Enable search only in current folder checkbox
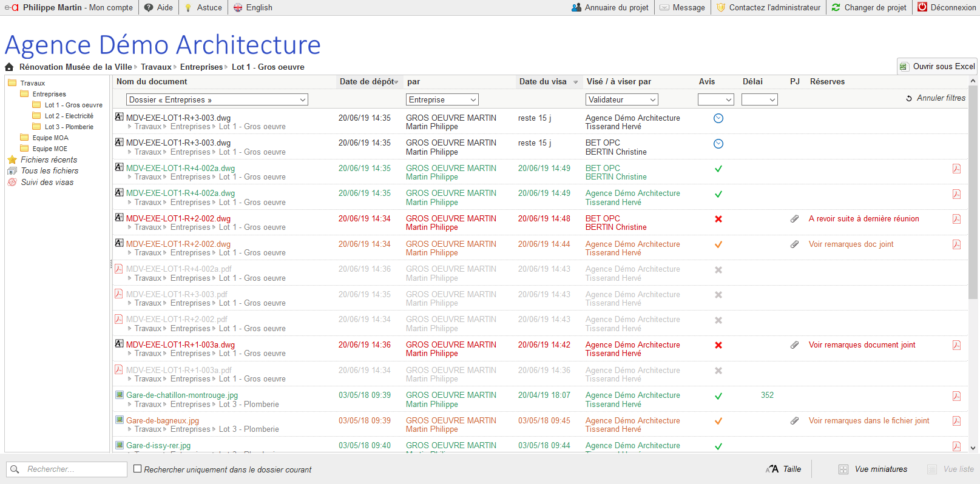Viewport: 980px width, 484px height. click(x=138, y=469)
